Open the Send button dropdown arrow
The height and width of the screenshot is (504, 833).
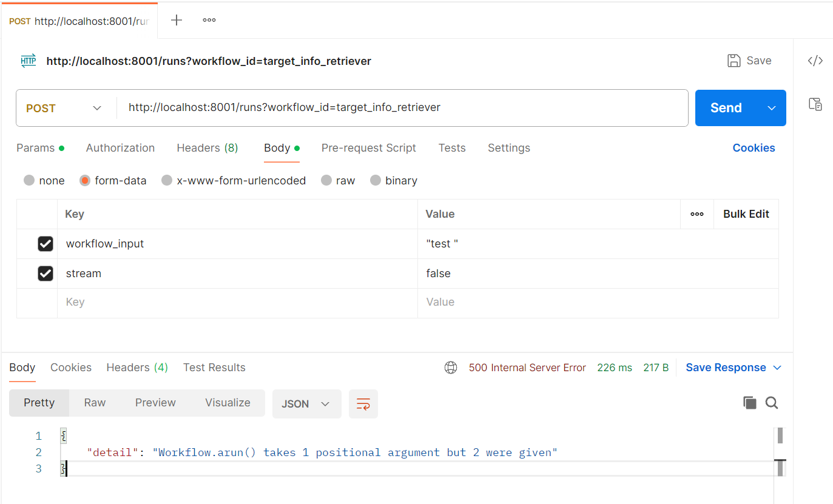[771, 107]
